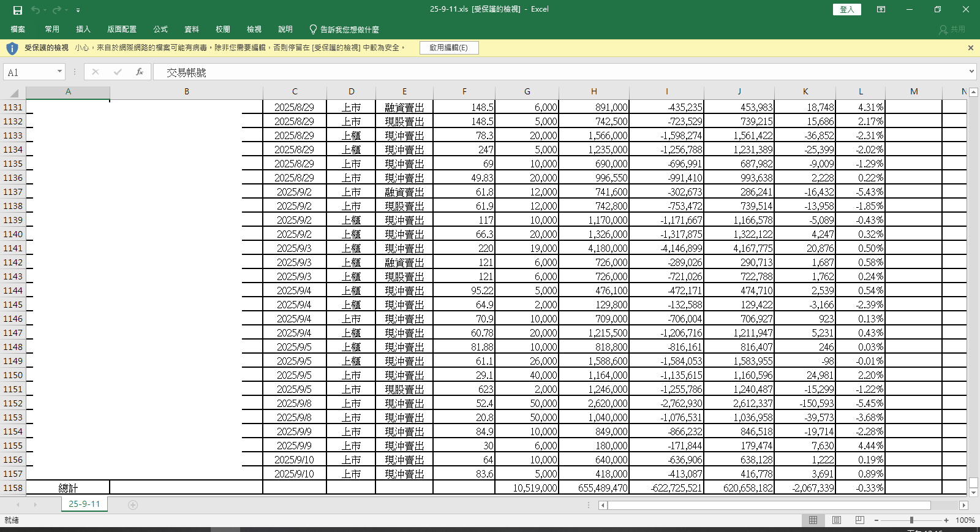The image size is (980, 532).
Task: Open the 檔案 menu tab
Action: [x=18, y=29]
